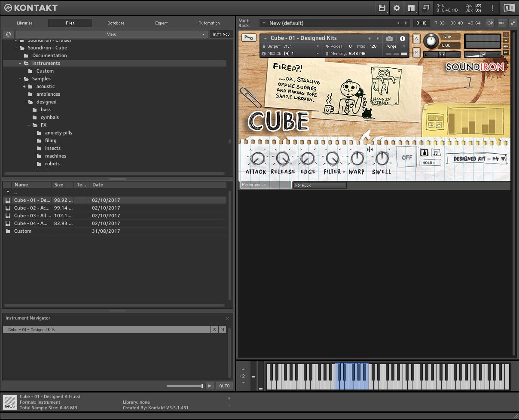Shift keyboard octave up
The image size is (519, 420).
point(243,369)
